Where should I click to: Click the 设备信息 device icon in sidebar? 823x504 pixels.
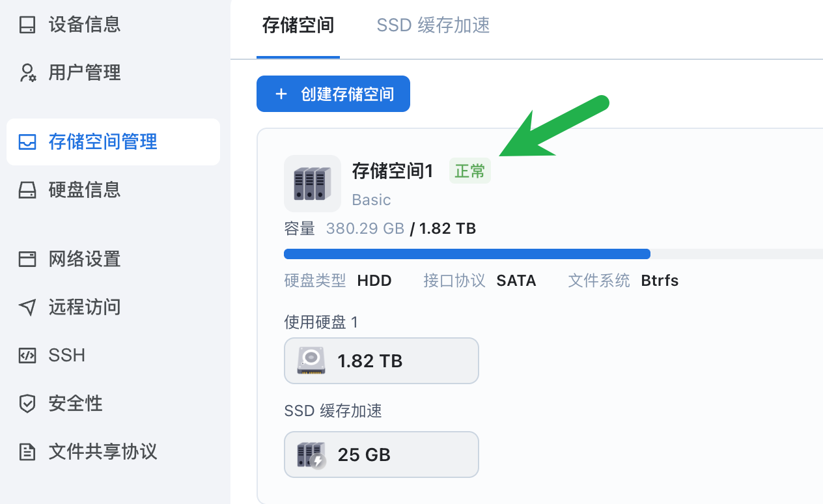(x=27, y=25)
